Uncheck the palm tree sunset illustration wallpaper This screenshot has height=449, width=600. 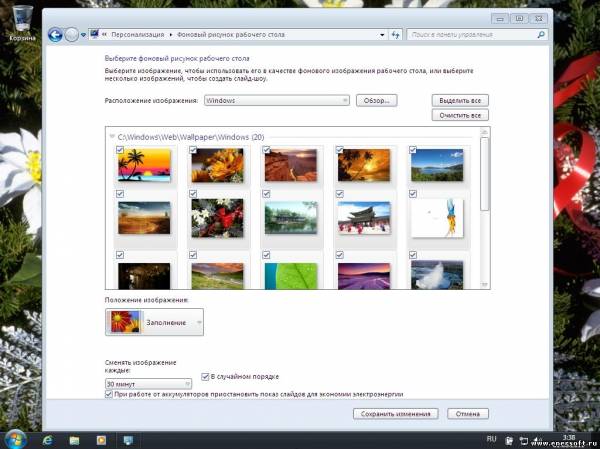pos(120,150)
